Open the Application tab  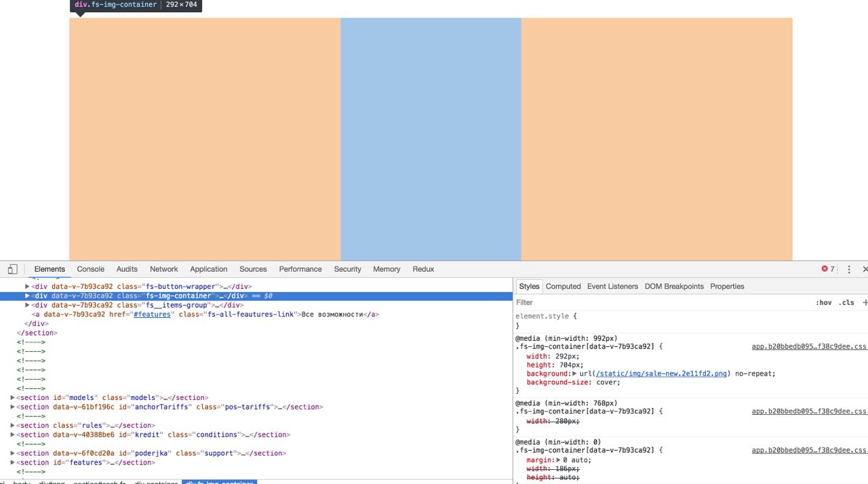pyautogui.click(x=209, y=269)
